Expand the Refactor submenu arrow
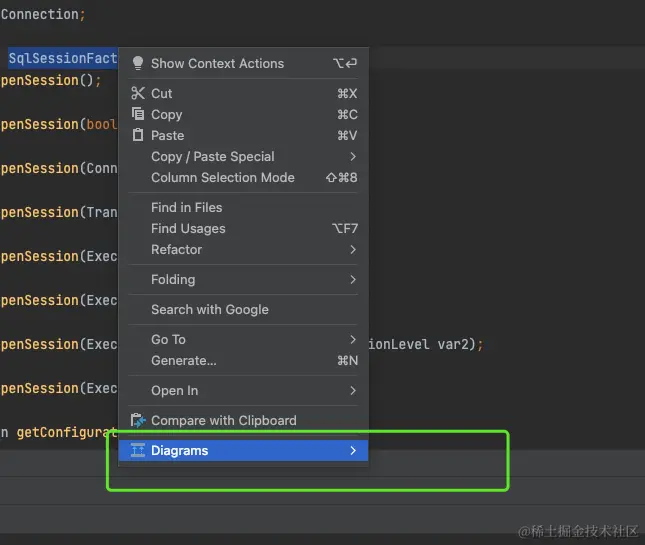The width and height of the screenshot is (645, 545). pyautogui.click(x=353, y=249)
